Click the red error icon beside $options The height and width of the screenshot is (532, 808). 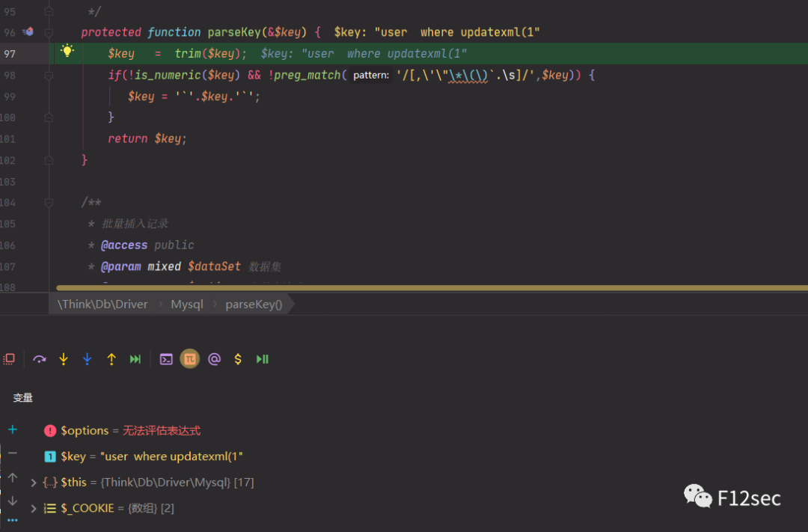coord(50,430)
